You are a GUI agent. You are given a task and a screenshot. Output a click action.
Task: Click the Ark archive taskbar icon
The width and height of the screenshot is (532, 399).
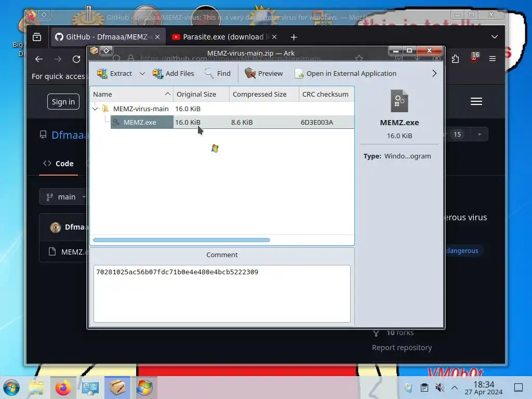click(117, 388)
